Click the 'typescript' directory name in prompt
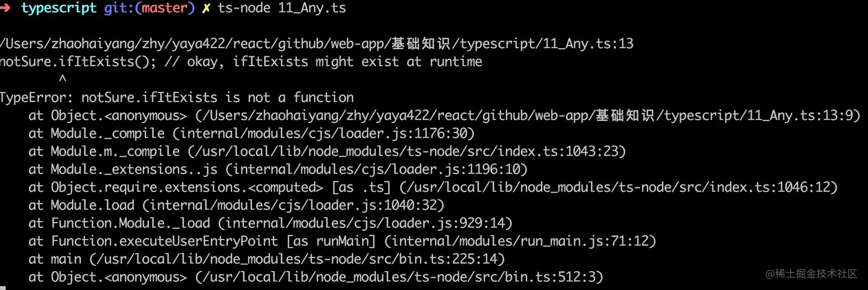This screenshot has width=868, height=290. coord(59,9)
